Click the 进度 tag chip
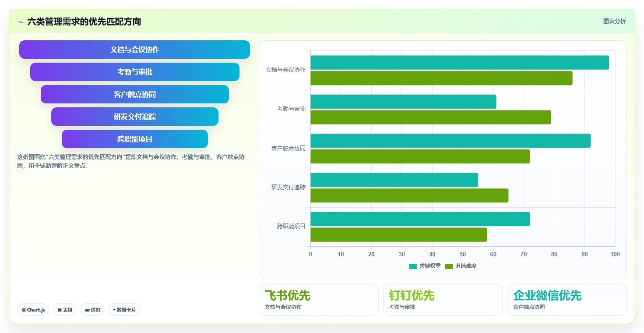The height and width of the screenshot is (333, 644). 92,310
